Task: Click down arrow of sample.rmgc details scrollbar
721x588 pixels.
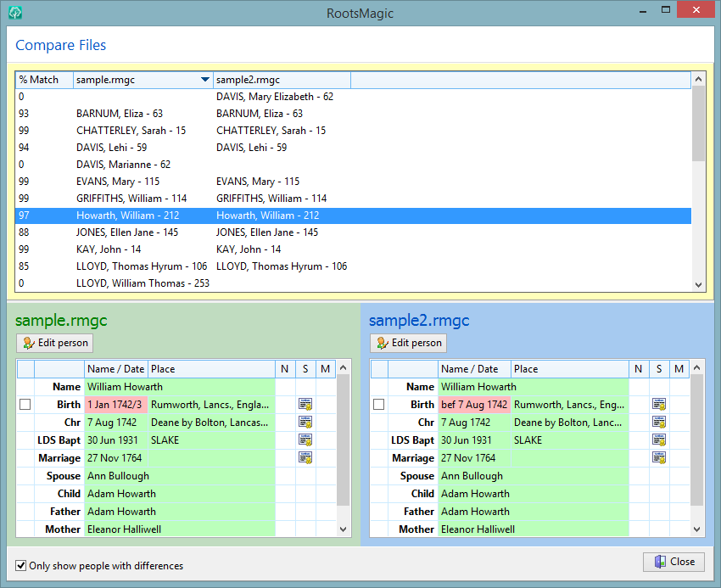Action: 343,529
